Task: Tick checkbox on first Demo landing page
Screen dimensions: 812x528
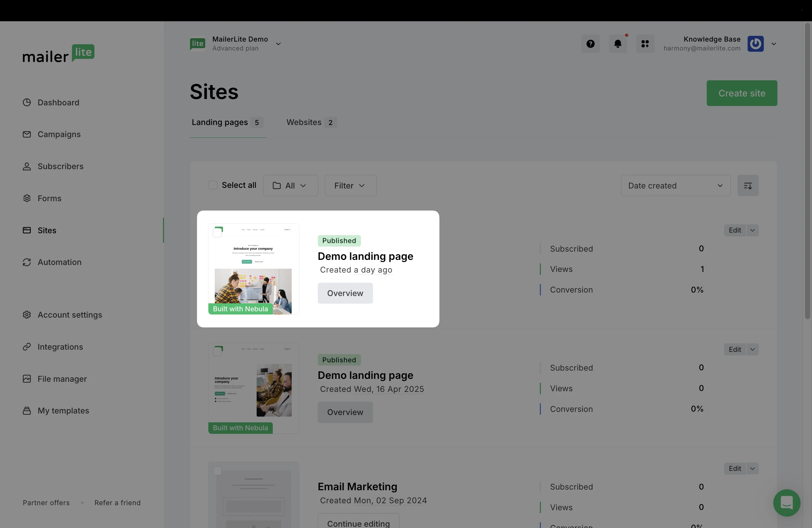Action: 217,233
